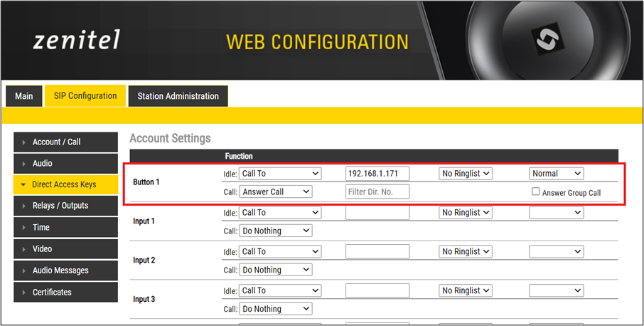
Task: Switch to Station Administration tab
Action: pos(178,96)
